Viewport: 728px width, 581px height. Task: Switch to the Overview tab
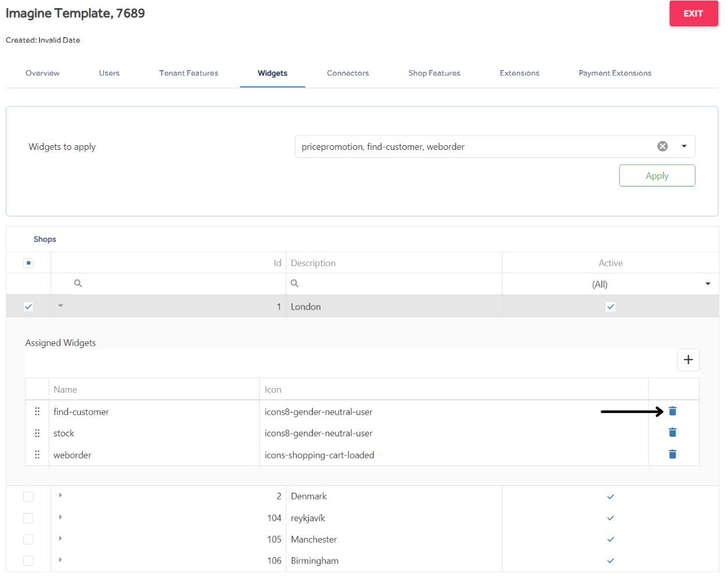tap(42, 73)
